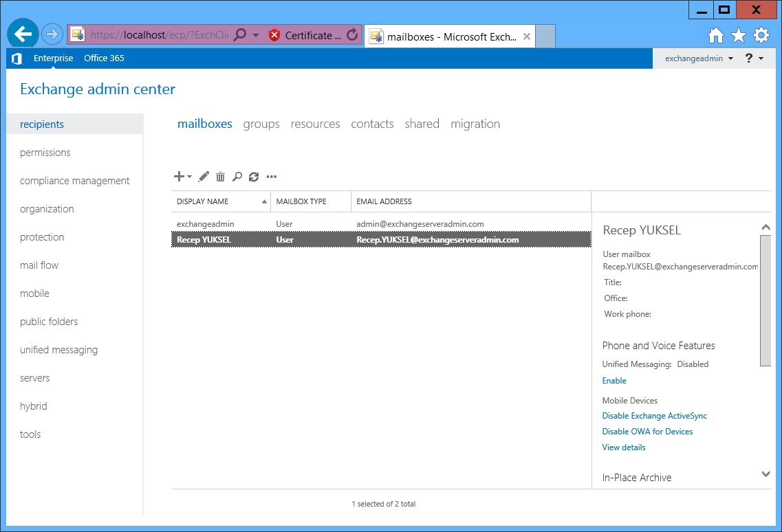
Task: Click the browser Forward arrow button
Action: click(52, 34)
